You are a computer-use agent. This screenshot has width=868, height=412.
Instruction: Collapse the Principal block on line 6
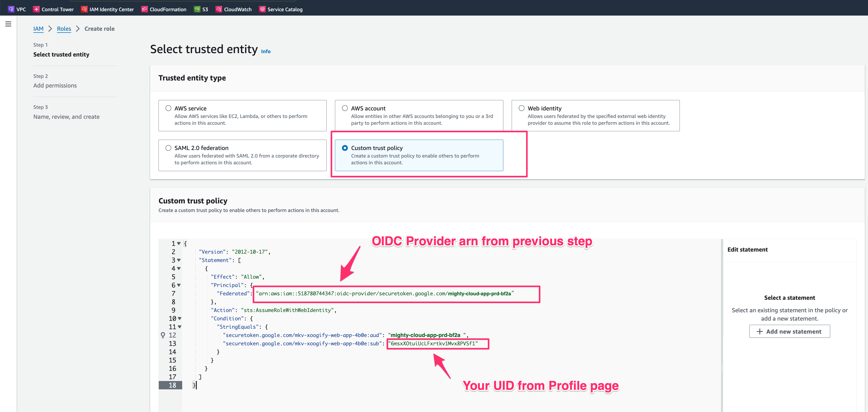pos(179,285)
